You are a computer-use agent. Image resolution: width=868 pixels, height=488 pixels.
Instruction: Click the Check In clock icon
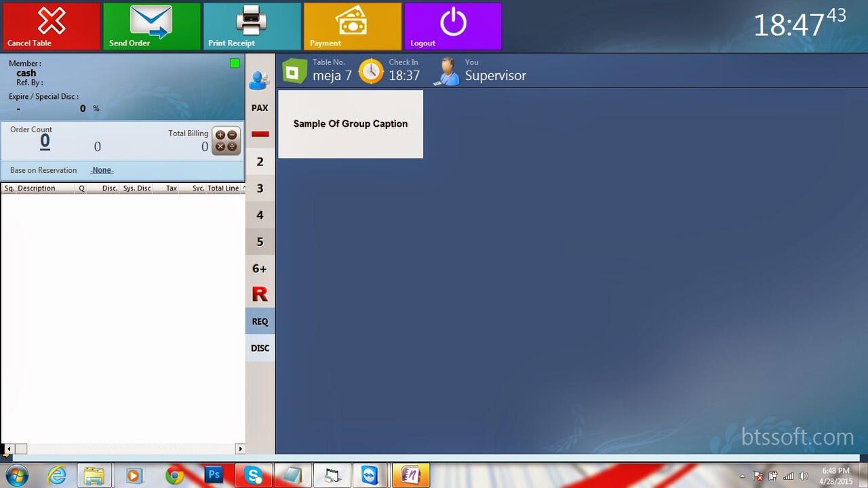(x=371, y=71)
